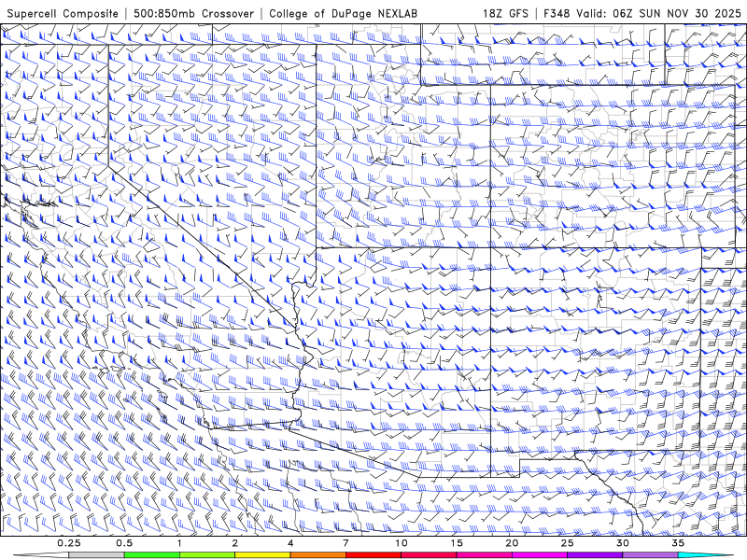Screen dimensions: 747x560
Task: Click the "06Z SUN NOV 30 2025" valid time
Action: click(x=677, y=14)
